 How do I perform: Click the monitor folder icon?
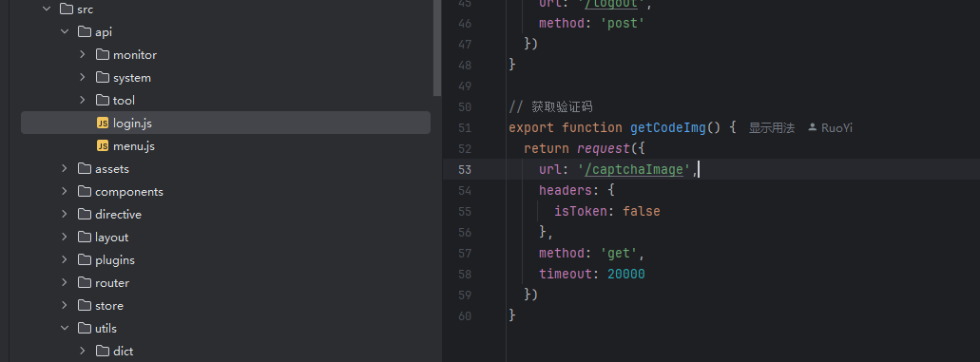coord(103,55)
